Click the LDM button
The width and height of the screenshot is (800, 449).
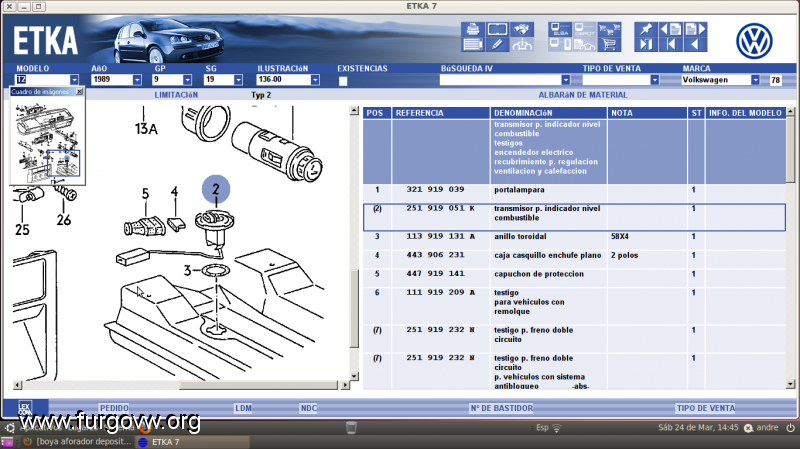(243, 408)
